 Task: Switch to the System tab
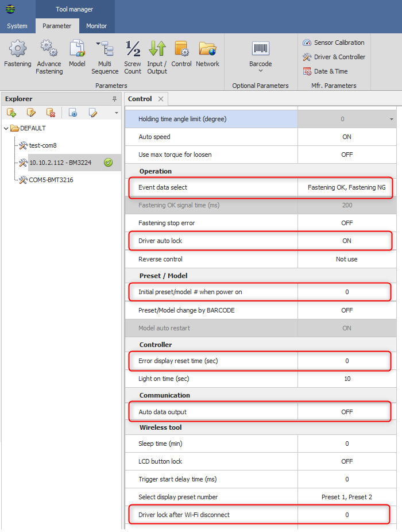tap(17, 26)
